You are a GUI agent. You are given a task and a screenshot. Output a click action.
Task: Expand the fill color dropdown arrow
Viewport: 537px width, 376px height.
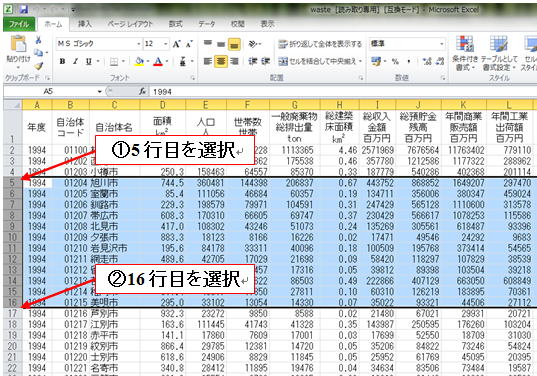pos(148,62)
